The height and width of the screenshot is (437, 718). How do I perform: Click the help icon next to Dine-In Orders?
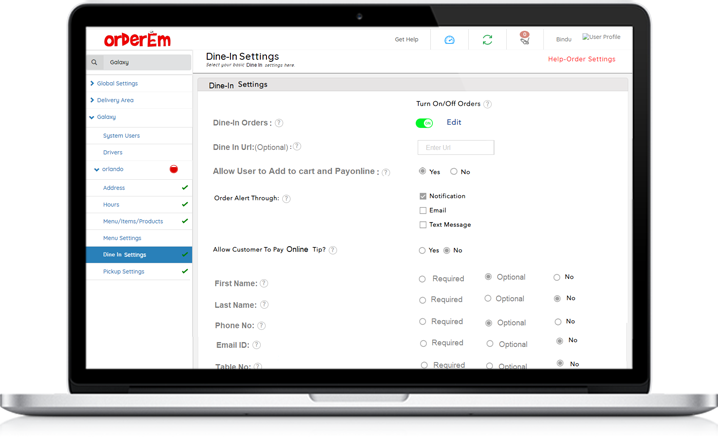[x=279, y=123]
